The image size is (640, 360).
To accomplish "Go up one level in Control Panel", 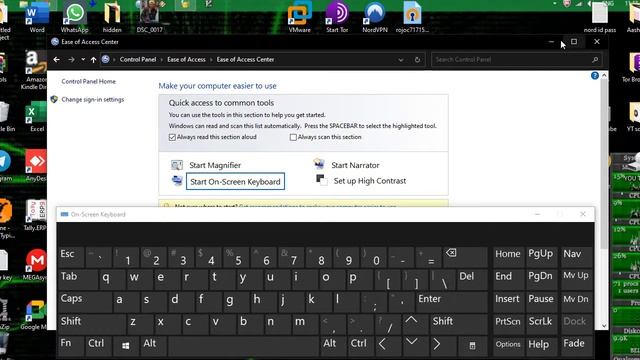I will coord(93,60).
